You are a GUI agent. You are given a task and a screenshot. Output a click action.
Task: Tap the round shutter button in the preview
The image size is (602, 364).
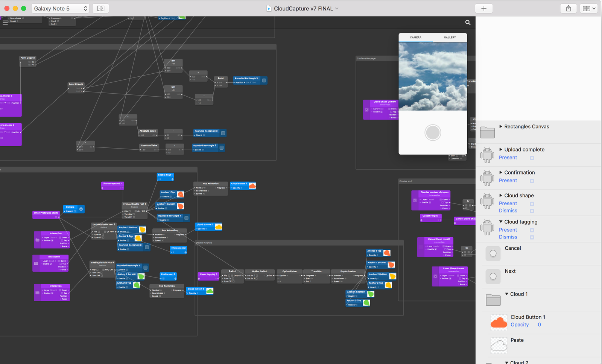pos(433,132)
